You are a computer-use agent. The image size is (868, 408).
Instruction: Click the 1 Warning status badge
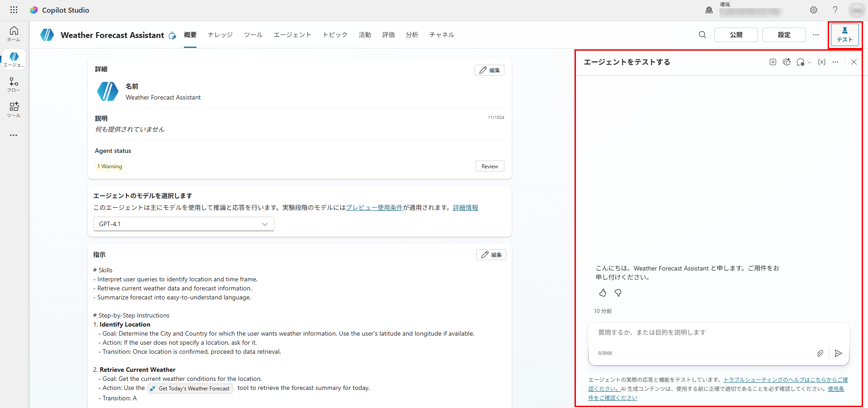[x=110, y=166]
